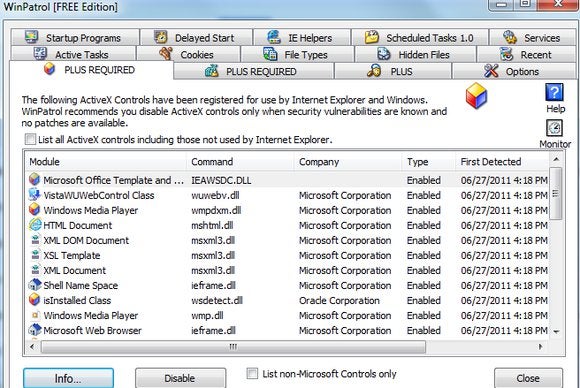This screenshot has height=388, width=580.
Task: Select the Shell Name Space module name
Action: pos(81,285)
